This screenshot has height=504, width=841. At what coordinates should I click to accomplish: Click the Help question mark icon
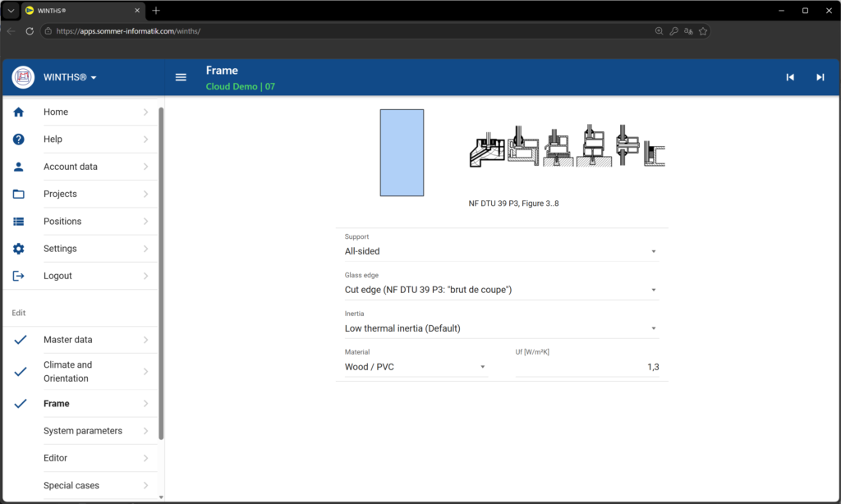tap(19, 140)
